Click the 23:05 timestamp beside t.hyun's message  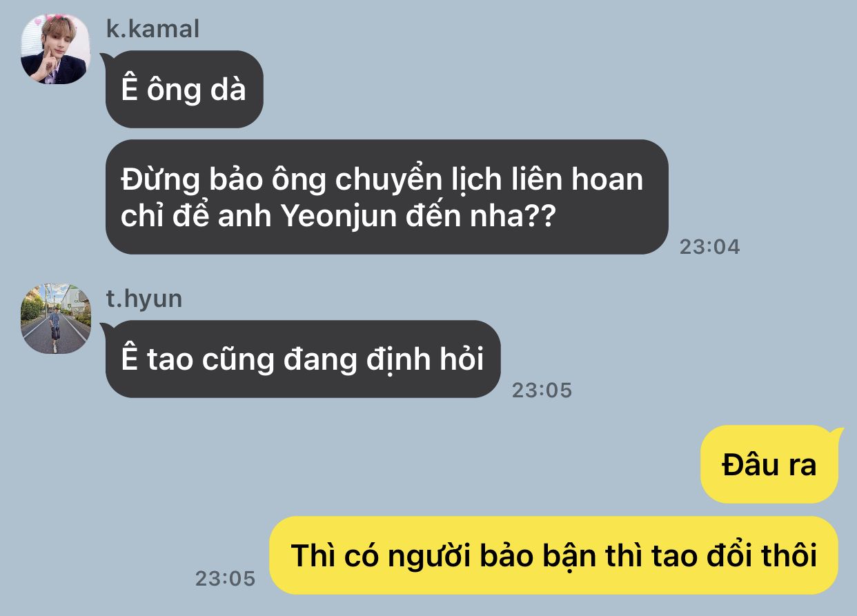point(542,390)
